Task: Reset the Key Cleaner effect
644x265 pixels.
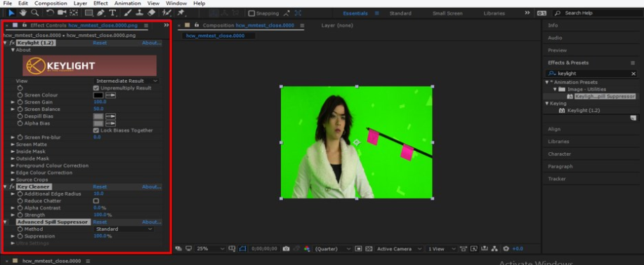Action: pyautogui.click(x=100, y=187)
